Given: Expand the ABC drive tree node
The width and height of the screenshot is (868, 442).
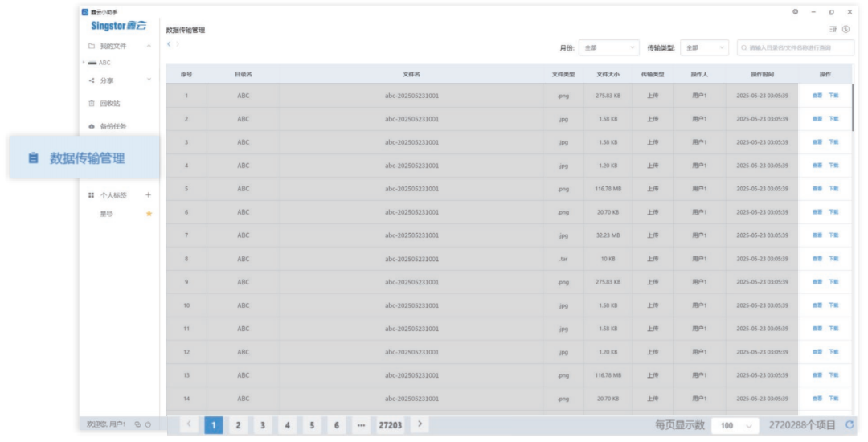Looking at the screenshot, I should coord(84,63).
